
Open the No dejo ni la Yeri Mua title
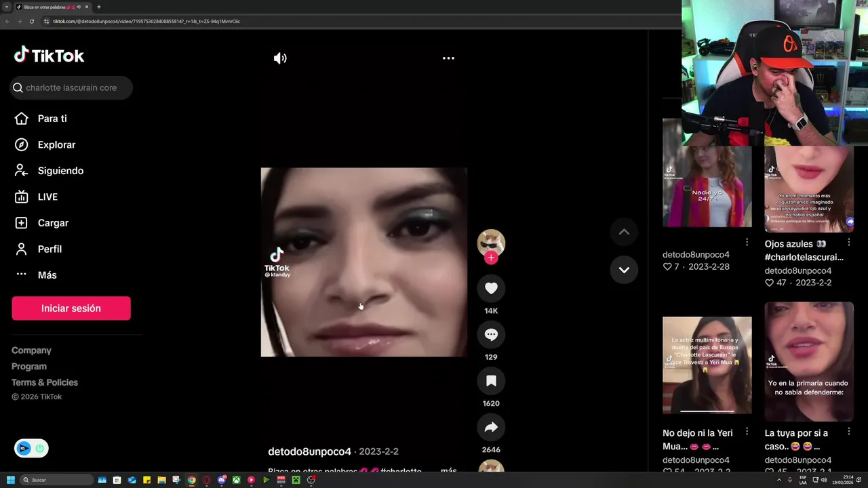[698, 439]
